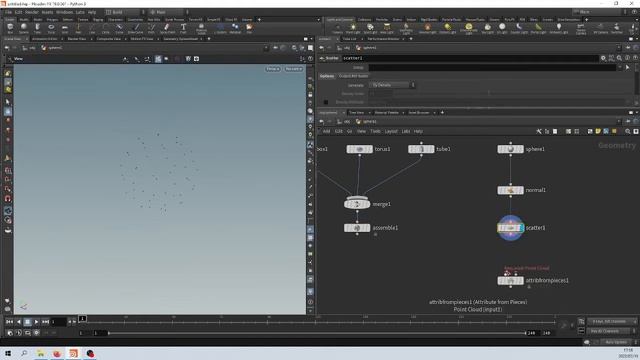Select the Tube shelf tool
The height and width of the screenshot is (360, 640).
tap(37, 28)
